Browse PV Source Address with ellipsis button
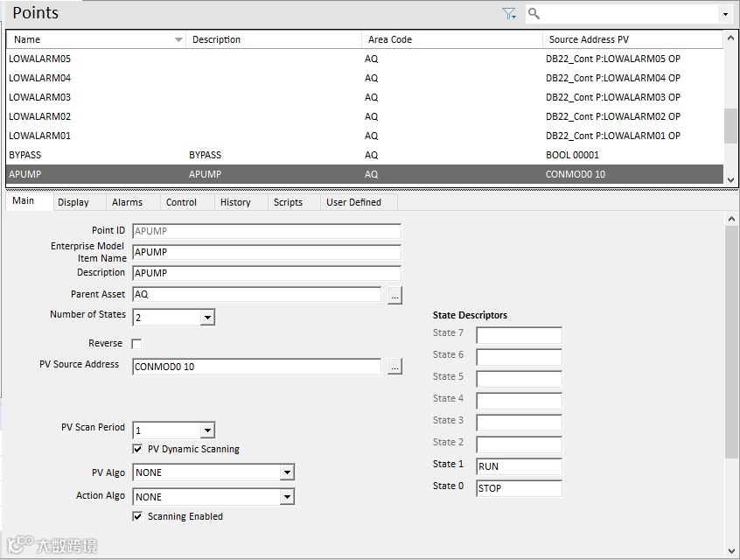Viewport: 740px width, 560px height. 394,367
